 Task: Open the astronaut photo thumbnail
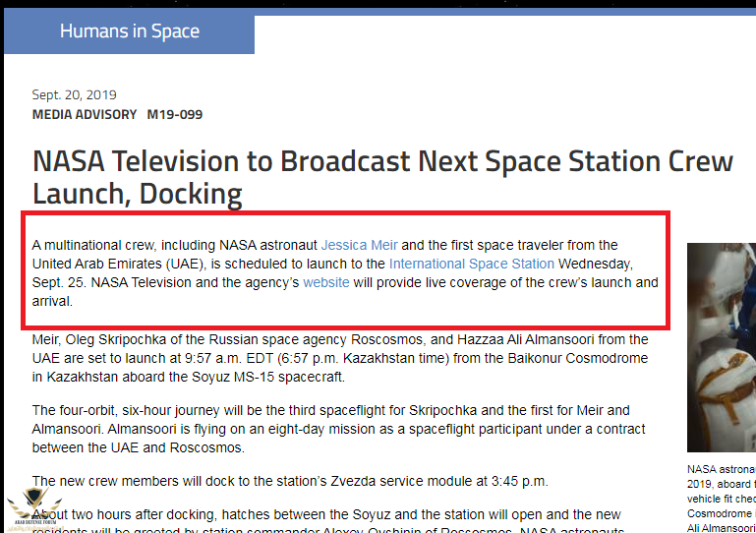(722, 347)
